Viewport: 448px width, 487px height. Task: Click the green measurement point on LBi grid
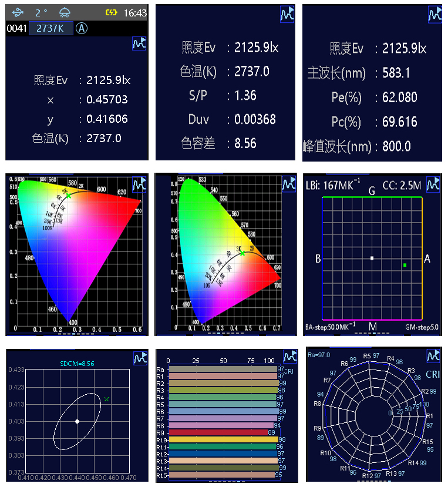[x=405, y=266]
